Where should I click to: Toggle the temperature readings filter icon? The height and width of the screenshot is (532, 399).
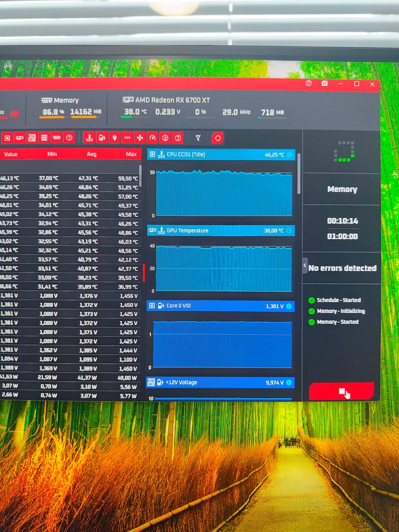click(x=89, y=138)
